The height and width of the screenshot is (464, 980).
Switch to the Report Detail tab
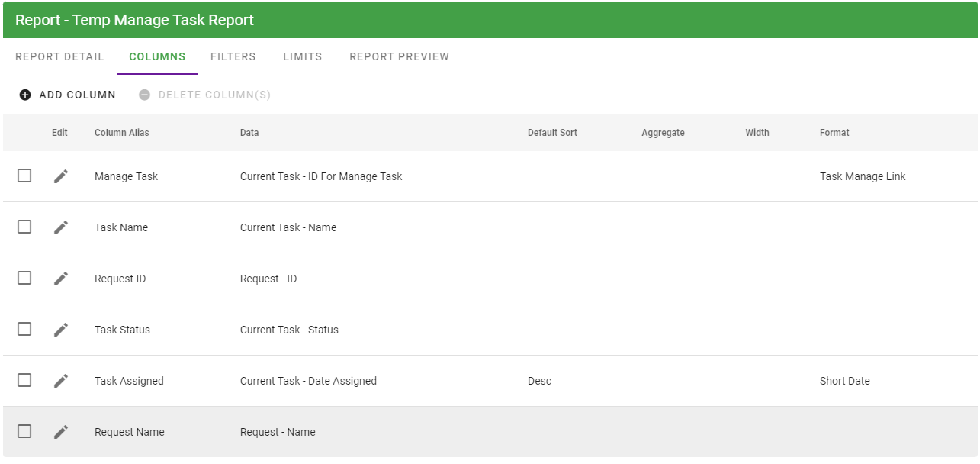click(59, 56)
